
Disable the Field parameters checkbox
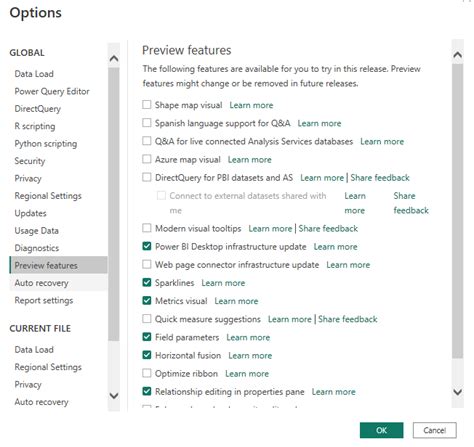147,337
